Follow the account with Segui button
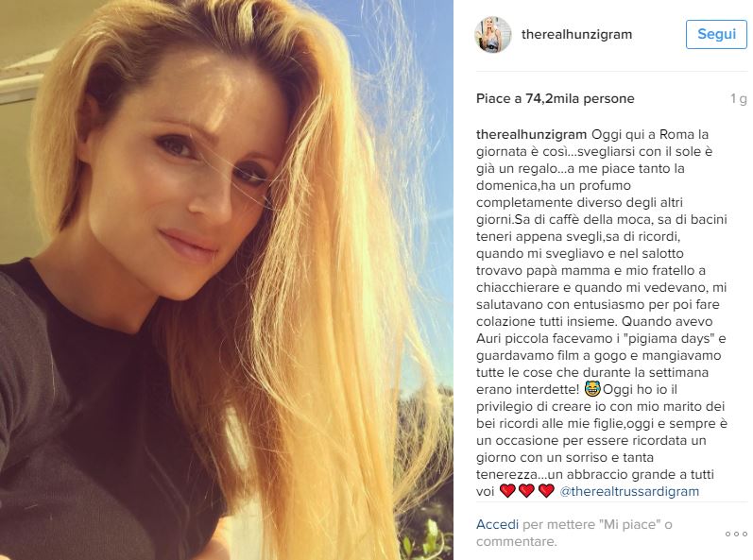Viewport: 753px width, 560px height. pos(716,34)
